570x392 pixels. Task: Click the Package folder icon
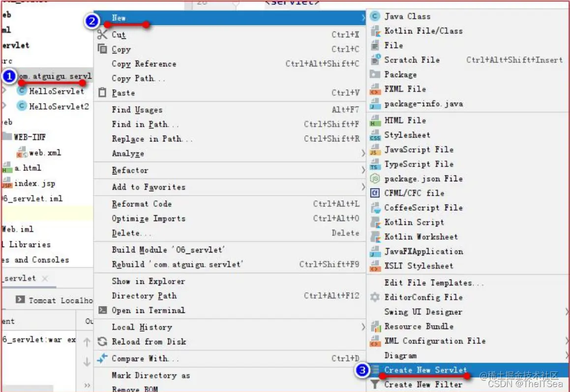[x=375, y=74]
